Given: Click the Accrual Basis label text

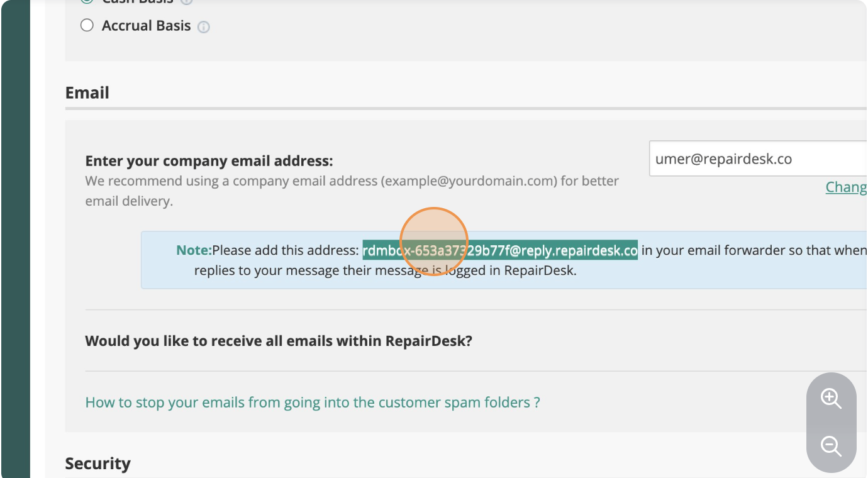Looking at the screenshot, I should click(x=146, y=26).
